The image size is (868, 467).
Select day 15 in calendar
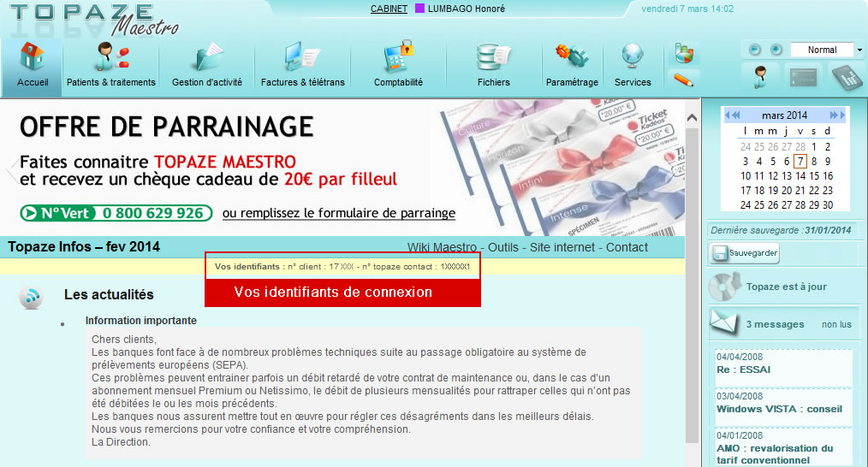814,176
